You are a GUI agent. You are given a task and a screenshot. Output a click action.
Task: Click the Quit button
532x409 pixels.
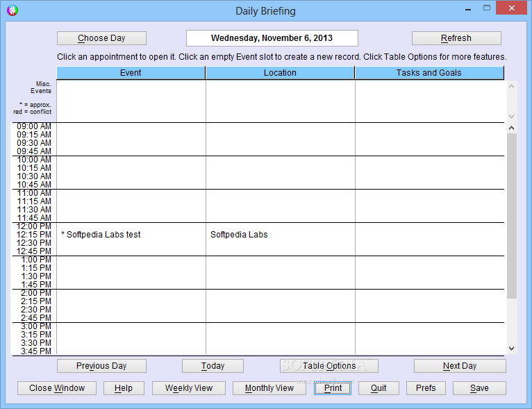379,388
